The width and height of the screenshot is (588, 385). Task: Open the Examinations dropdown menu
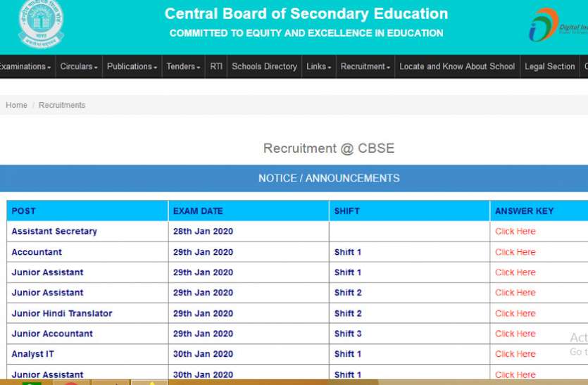pyautogui.click(x=25, y=67)
